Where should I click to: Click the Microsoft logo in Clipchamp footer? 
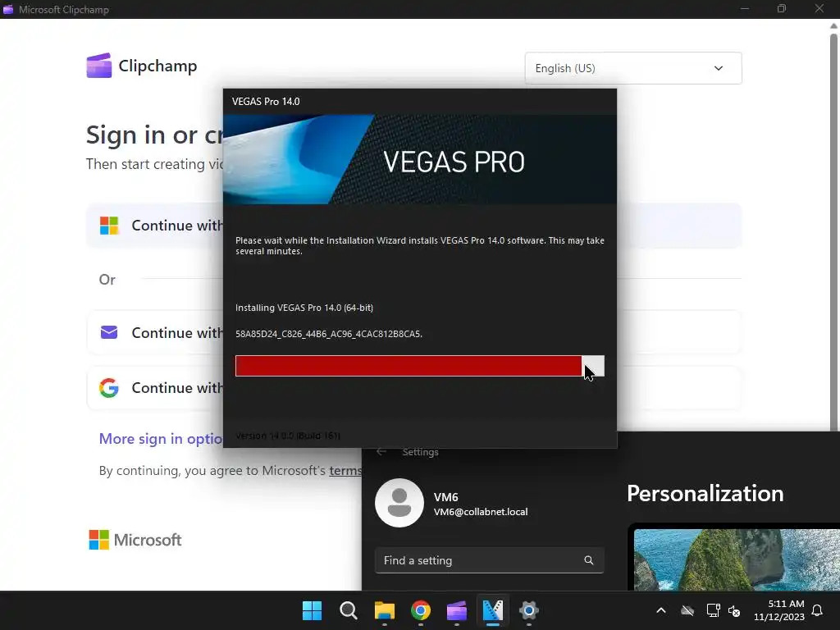point(135,540)
